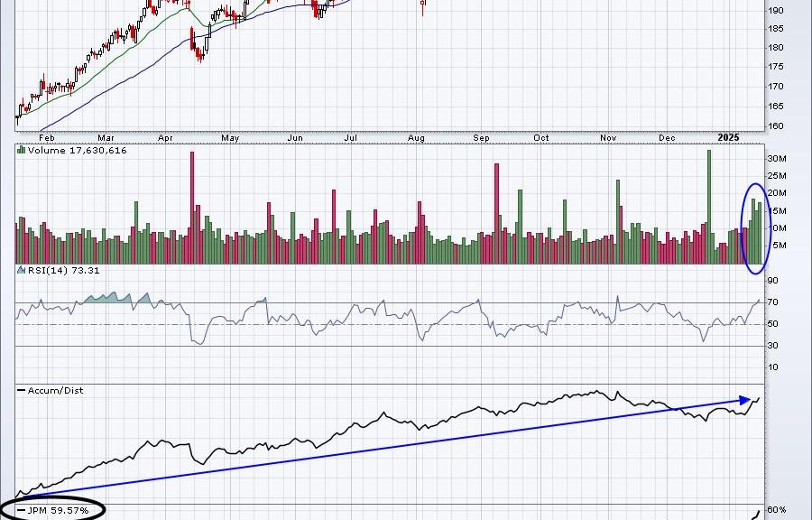
Task: Click the 50 level on the RSI axis
Action: 773,324
